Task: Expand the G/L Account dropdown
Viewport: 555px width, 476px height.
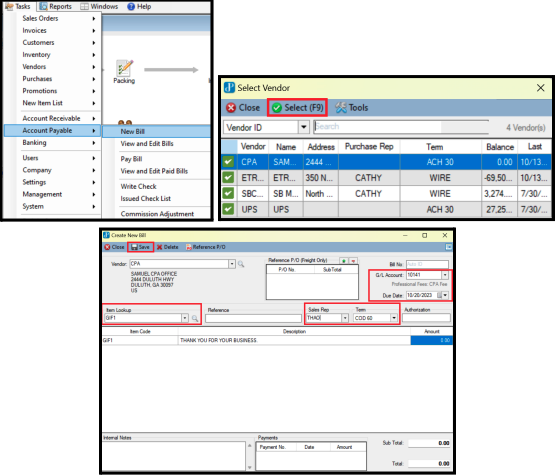Action: point(445,275)
